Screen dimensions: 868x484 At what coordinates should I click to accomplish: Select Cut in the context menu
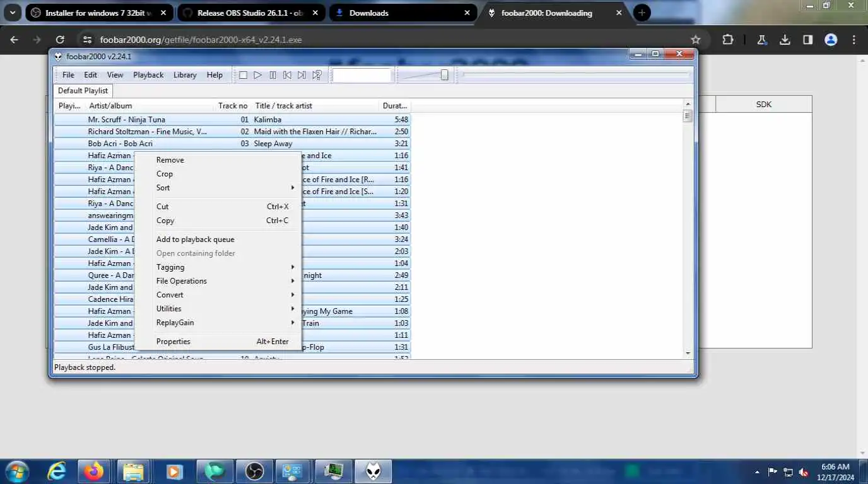(218, 207)
